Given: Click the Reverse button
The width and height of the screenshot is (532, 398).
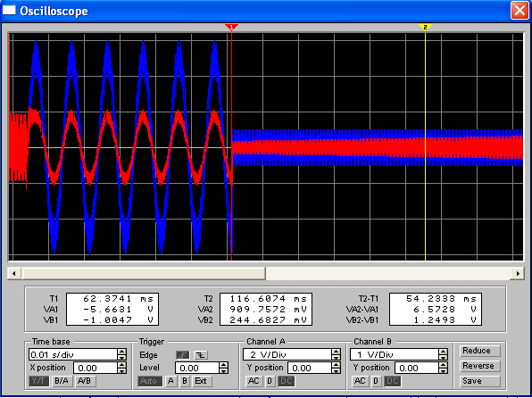Looking at the screenshot, I should [x=478, y=366].
